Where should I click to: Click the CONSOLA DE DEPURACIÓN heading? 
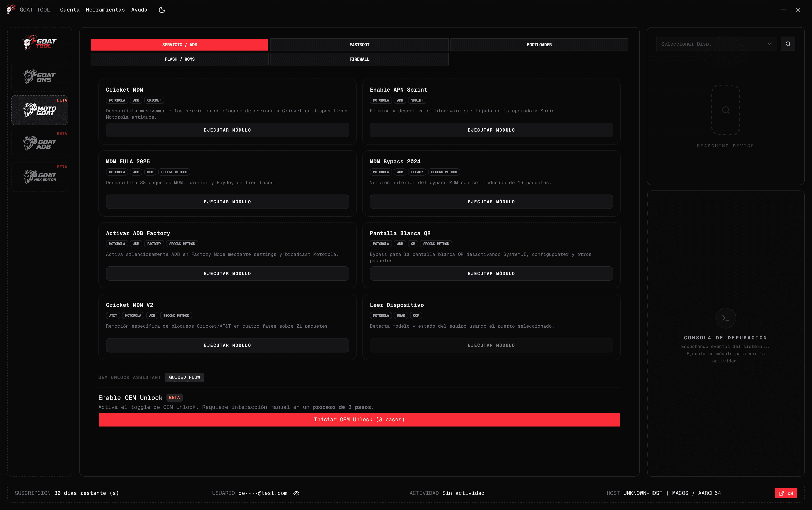[x=725, y=338]
